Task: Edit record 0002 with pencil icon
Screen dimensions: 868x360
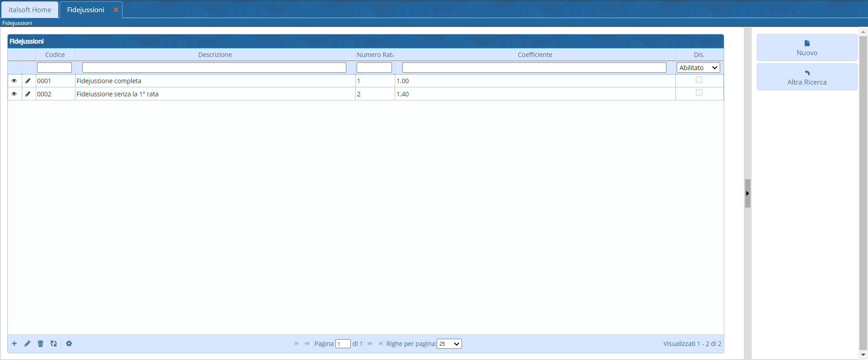Action: coord(28,94)
